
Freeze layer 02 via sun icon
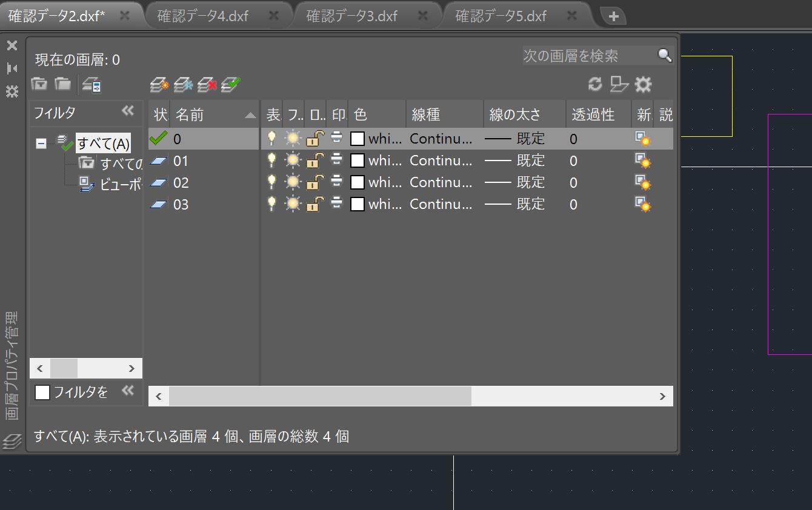pyautogui.click(x=293, y=182)
